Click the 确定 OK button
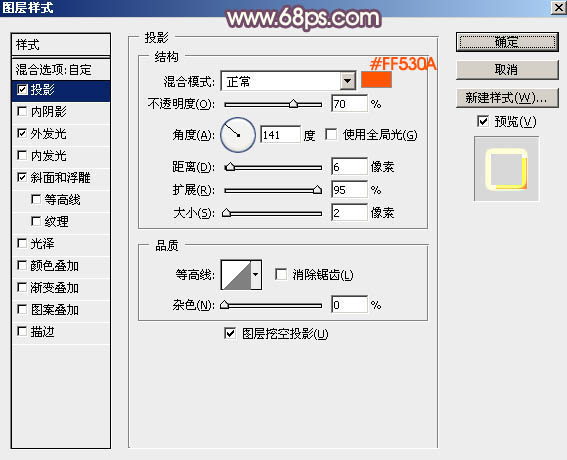The image size is (567, 460). click(x=507, y=42)
